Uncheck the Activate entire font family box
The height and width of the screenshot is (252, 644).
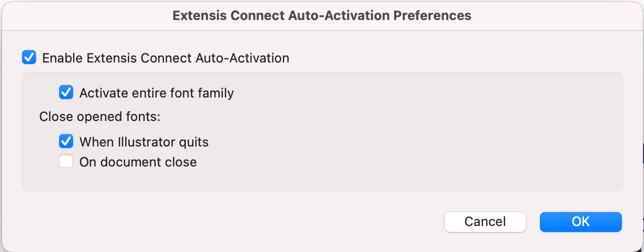66,92
